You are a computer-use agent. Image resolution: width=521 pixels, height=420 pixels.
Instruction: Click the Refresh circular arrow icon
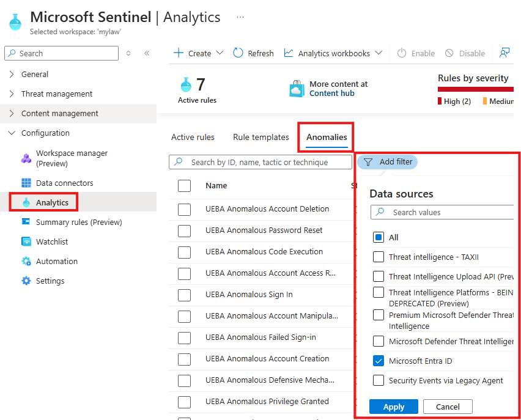238,53
